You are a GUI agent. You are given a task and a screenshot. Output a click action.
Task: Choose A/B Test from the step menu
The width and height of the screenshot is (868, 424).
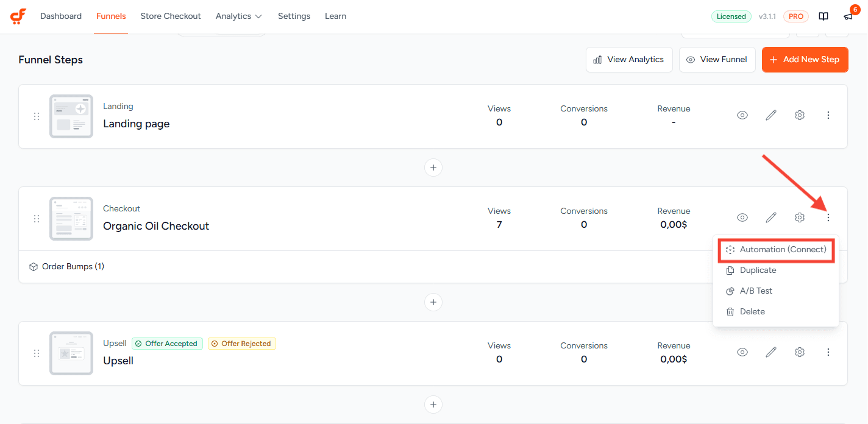(776, 291)
